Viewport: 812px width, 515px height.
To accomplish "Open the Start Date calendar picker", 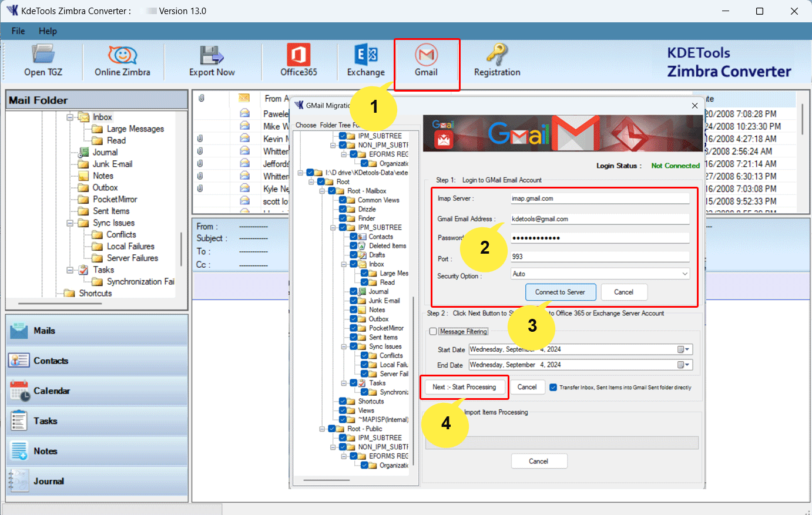I will [x=683, y=349].
